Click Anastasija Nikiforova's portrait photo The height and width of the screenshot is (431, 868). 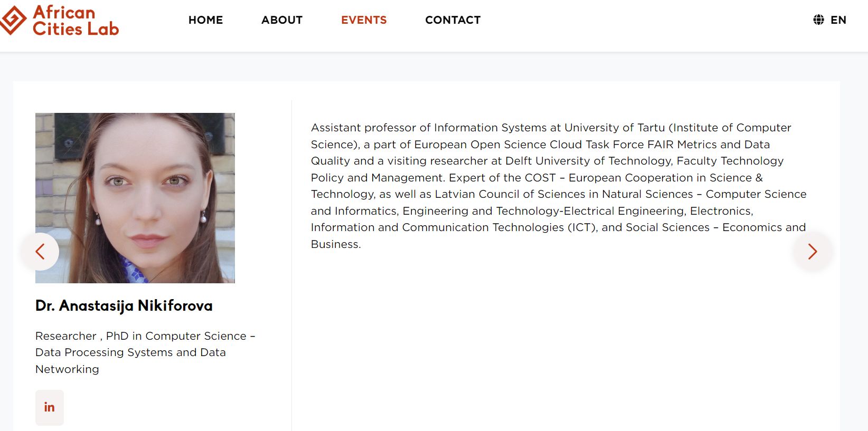(135, 198)
